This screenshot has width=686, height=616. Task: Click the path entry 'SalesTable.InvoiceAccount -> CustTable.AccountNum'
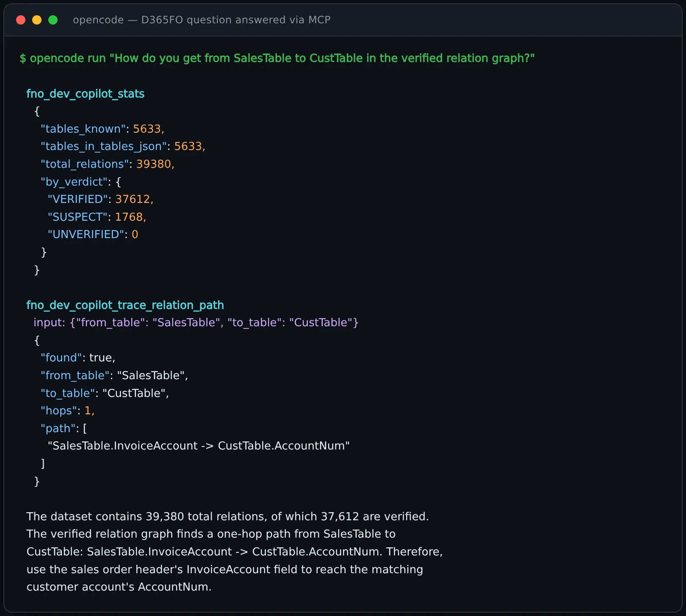(199, 446)
